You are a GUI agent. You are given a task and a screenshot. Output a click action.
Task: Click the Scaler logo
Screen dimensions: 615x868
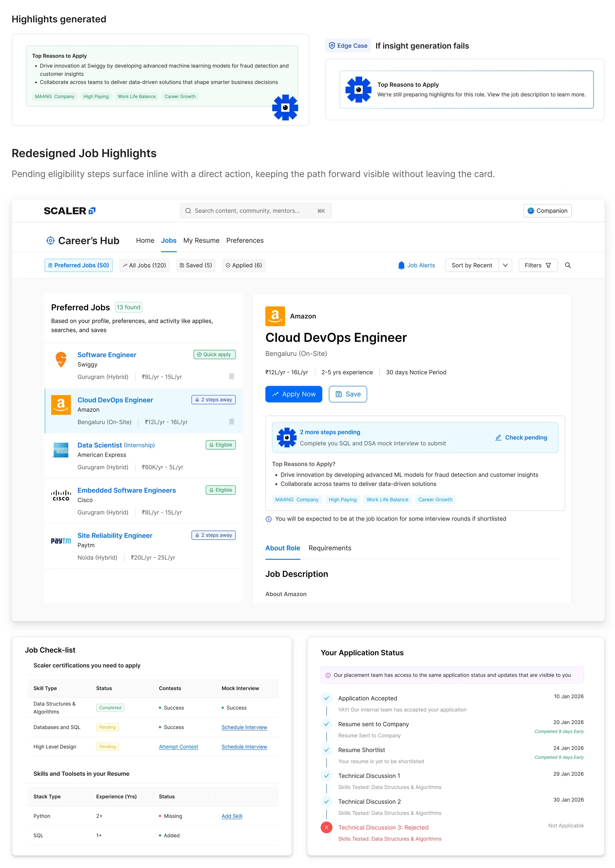(69, 211)
